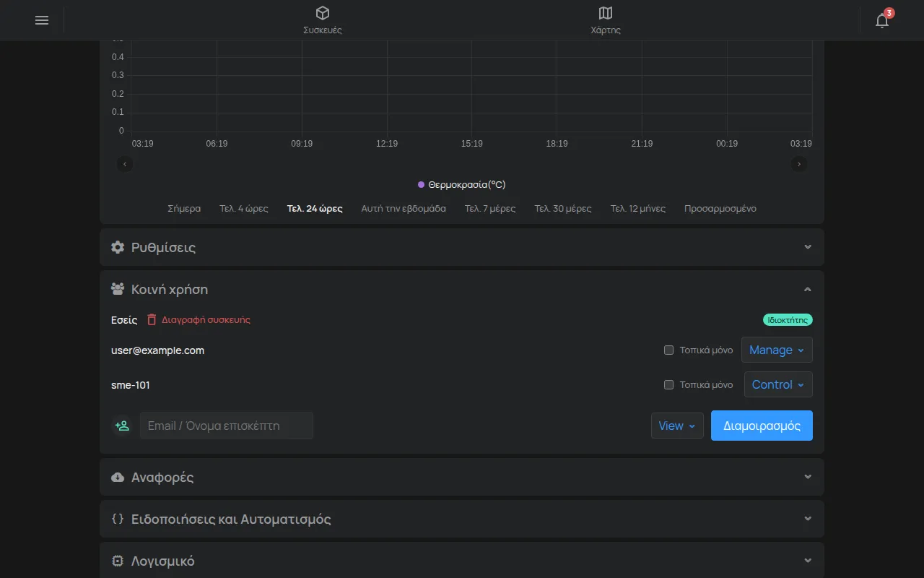Open notifications bell with 3 badge
The image size is (924, 578).
882,20
